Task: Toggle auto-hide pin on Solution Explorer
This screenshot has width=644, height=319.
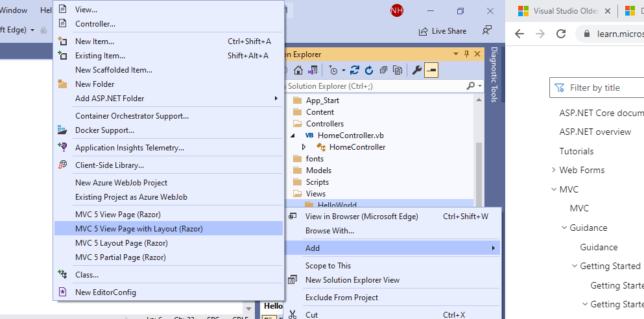Action: (466, 54)
